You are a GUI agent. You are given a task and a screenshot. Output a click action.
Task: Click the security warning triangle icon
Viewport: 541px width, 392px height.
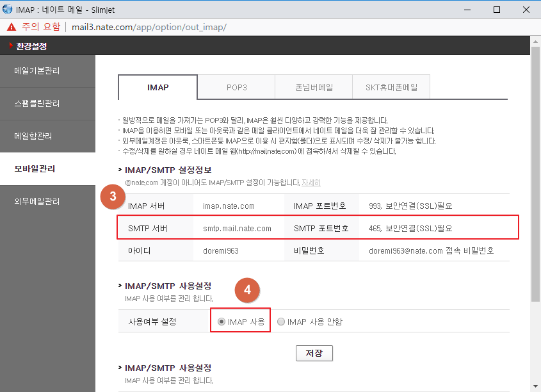click(x=12, y=27)
